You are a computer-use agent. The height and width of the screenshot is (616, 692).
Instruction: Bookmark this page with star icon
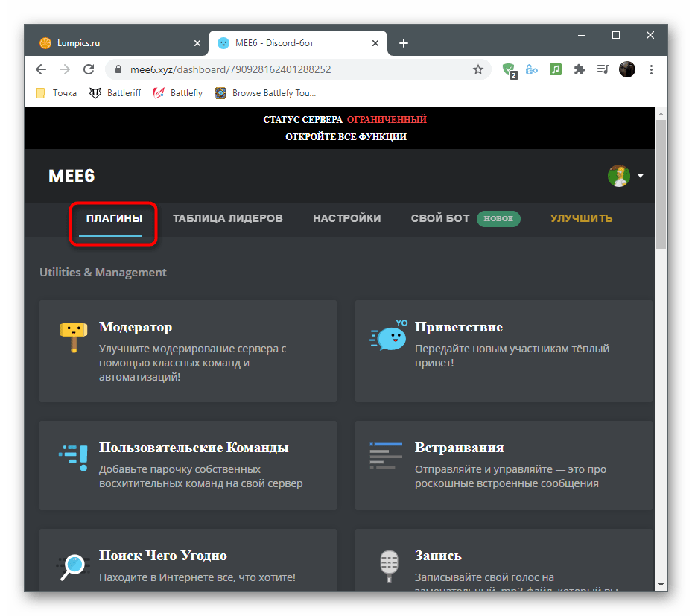(478, 69)
